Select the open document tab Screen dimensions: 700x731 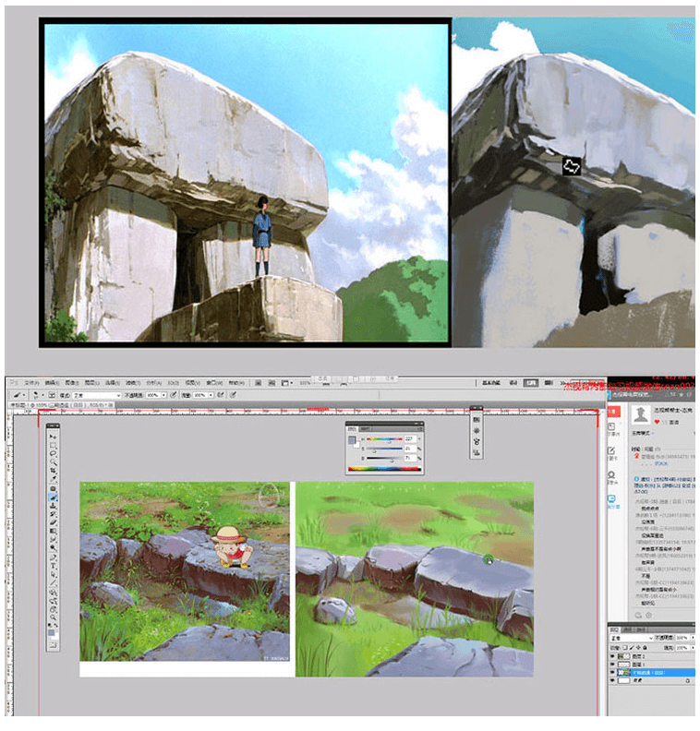[62, 405]
